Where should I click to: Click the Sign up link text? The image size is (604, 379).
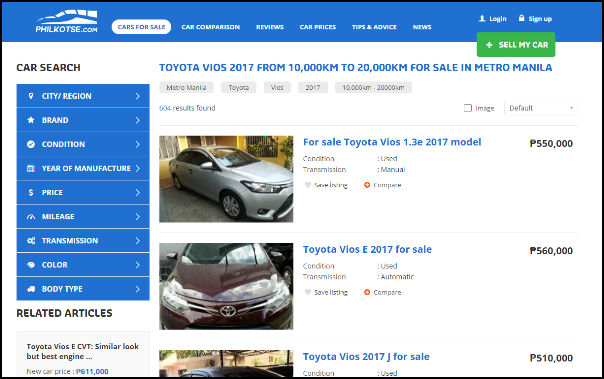point(540,18)
